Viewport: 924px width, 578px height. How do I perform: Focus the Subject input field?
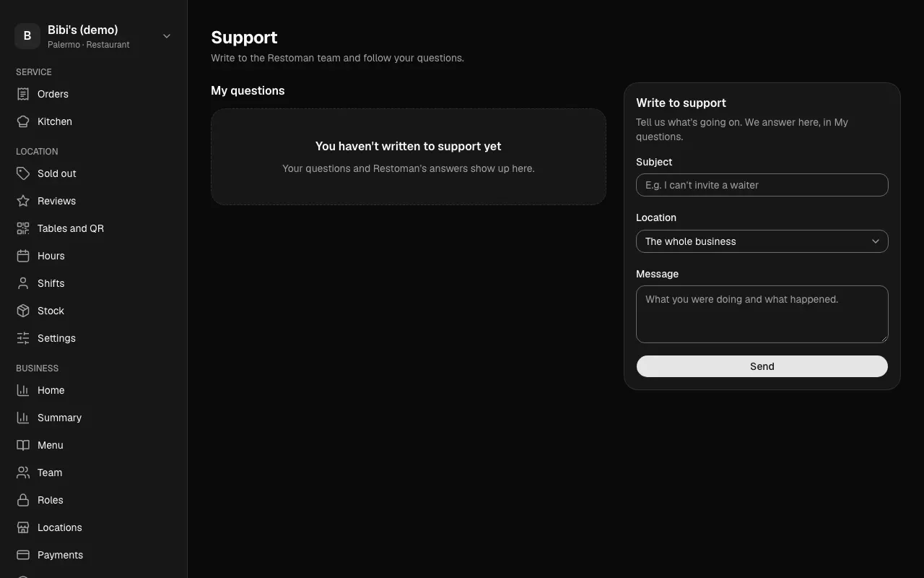pyautogui.click(x=762, y=185)
